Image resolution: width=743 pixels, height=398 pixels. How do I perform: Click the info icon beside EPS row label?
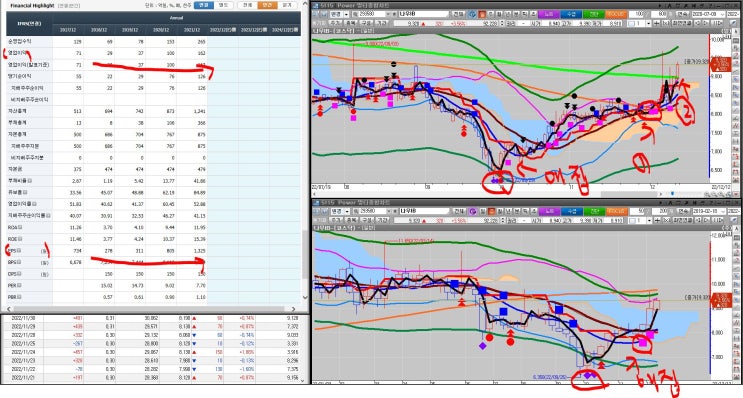click(19, 250)
